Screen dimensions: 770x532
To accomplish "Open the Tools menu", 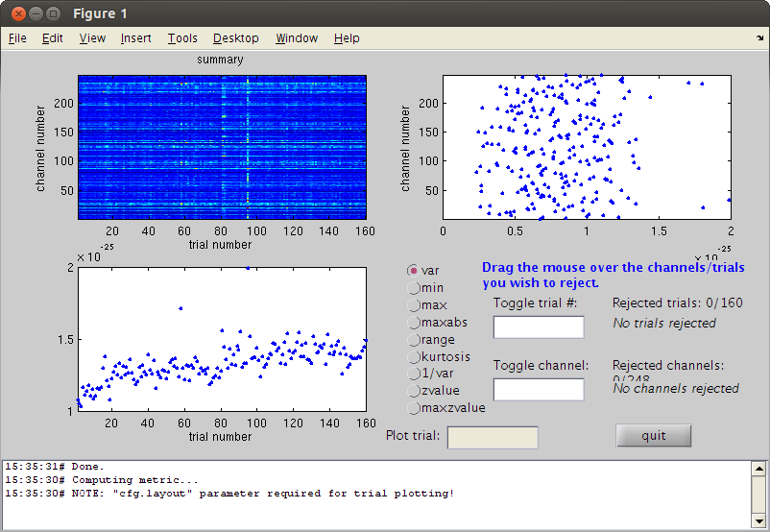I will point(182,38).
